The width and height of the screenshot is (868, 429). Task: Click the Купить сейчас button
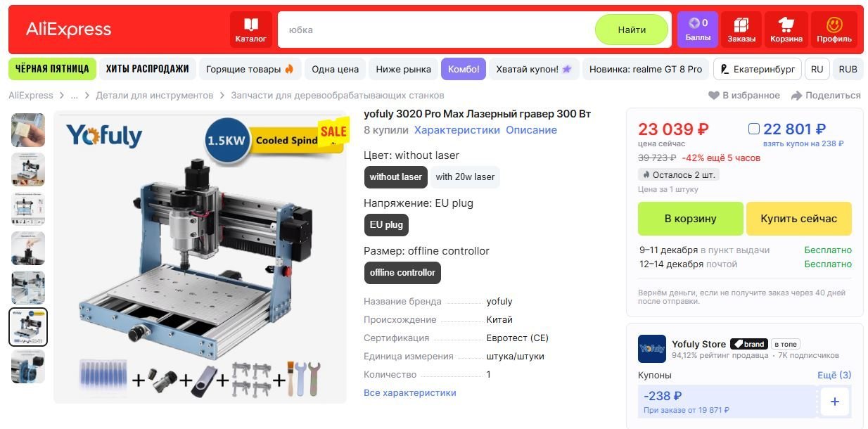click(x=798, y=219)
